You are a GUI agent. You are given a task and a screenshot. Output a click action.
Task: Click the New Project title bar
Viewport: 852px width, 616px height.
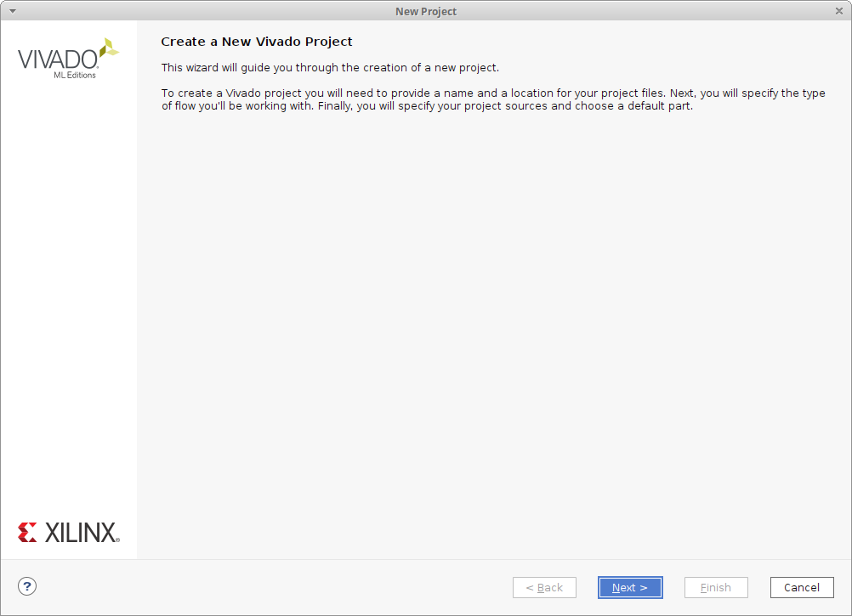[x=425, y=11]
